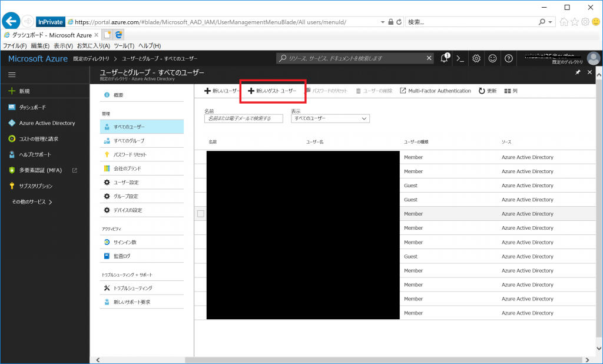The height and width of the screenshot is (364, 603).
Task: Open コストの管理と請求 in sidebar
Action: point(45,138)
